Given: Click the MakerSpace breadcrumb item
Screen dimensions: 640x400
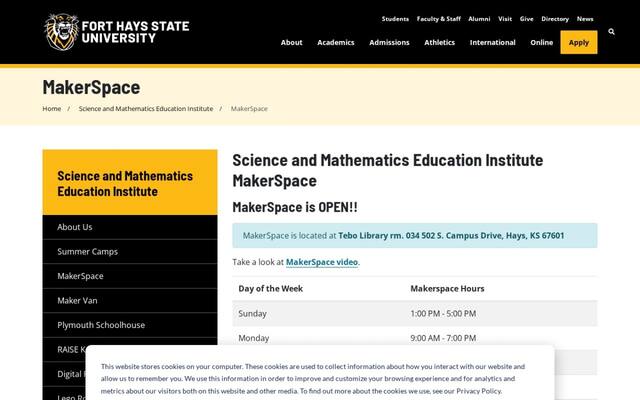Looking at the screenshot, I should click(x=249, y=109).
